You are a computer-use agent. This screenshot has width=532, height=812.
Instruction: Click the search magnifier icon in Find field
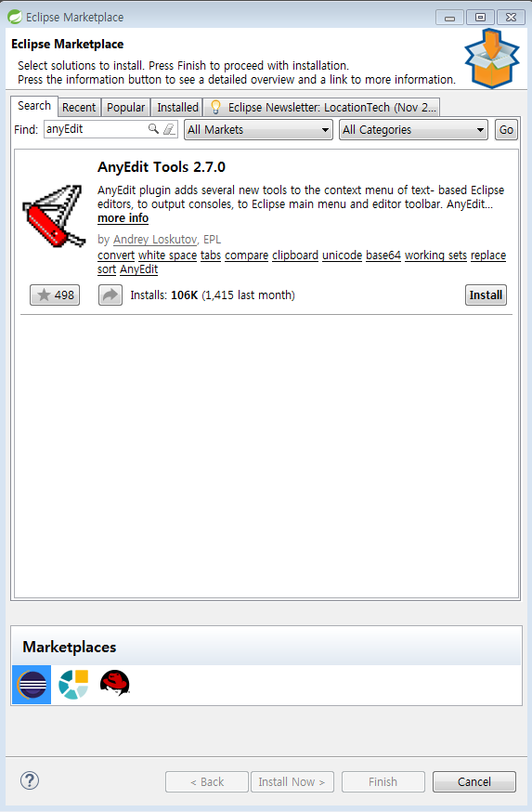click(x=153, y=129)
